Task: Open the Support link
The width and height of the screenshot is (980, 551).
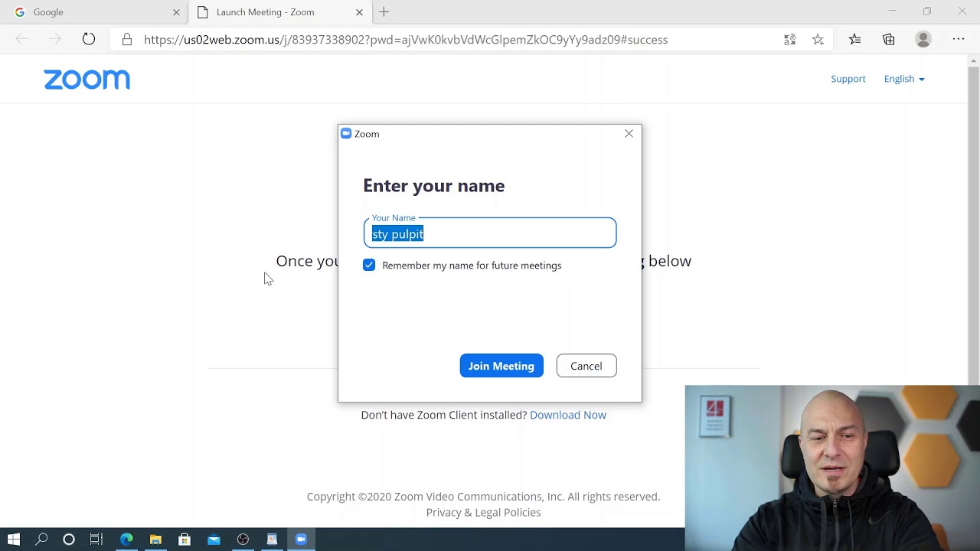Action: [x=848, y=79]
